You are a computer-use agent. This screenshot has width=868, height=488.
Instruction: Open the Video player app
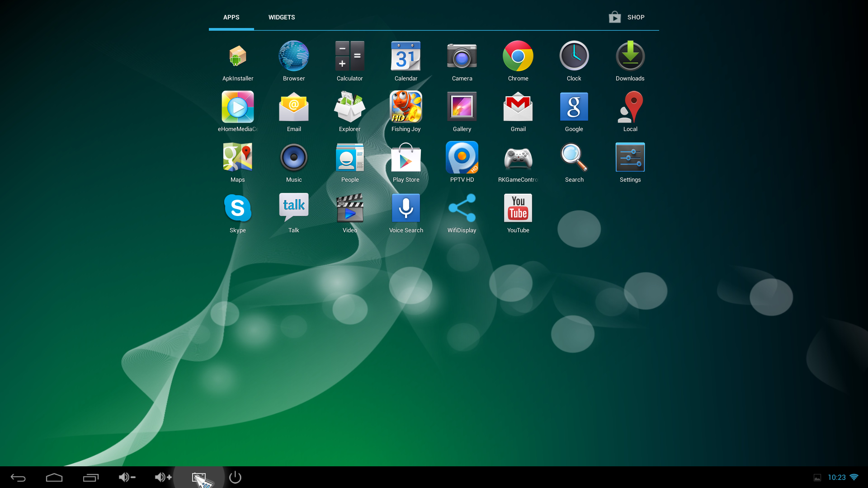coord(349,208)
